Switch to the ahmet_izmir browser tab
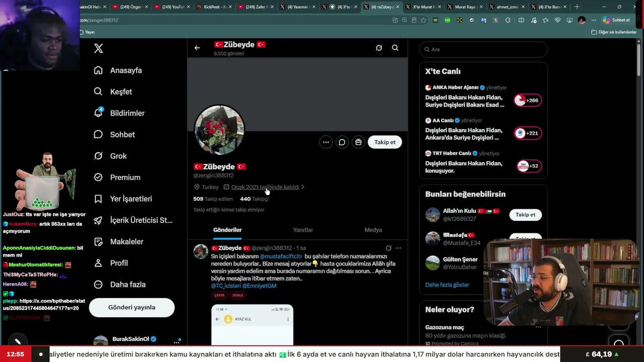The image size is (644, 362). [x=507, y=7]
